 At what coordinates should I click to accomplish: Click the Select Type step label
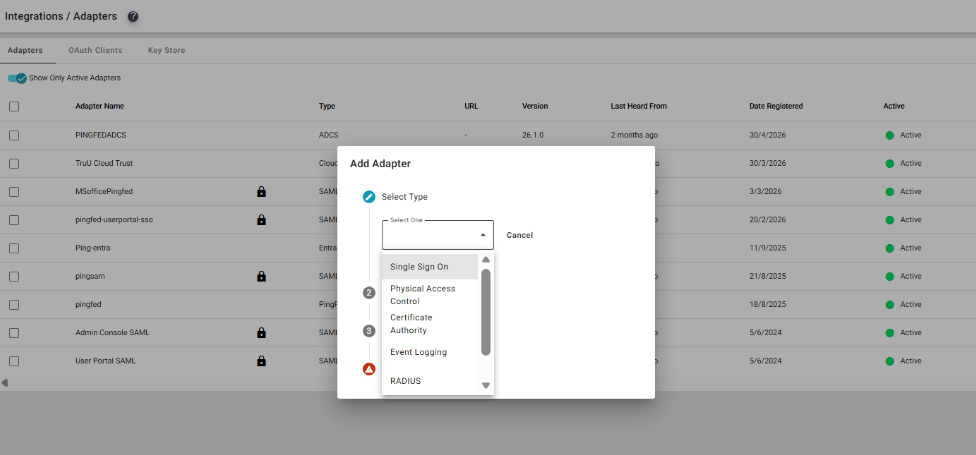coord(405,197)
